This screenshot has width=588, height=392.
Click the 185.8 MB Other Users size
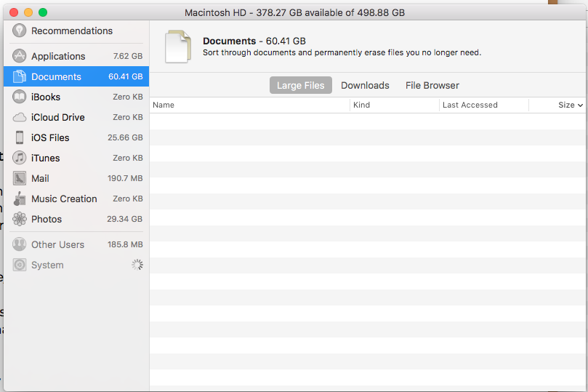125,244
